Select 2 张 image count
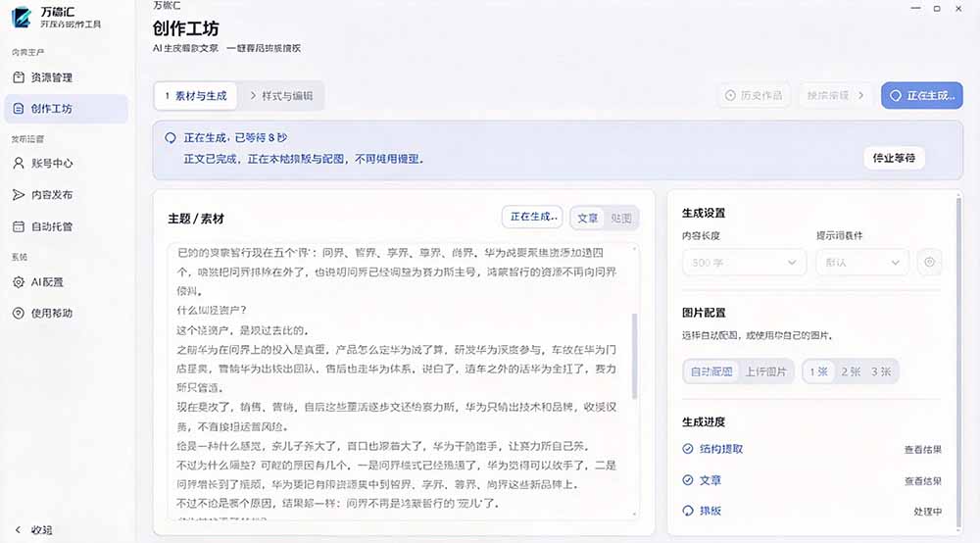Viewport: 980px width, 543px height. [x=851, y=371]
